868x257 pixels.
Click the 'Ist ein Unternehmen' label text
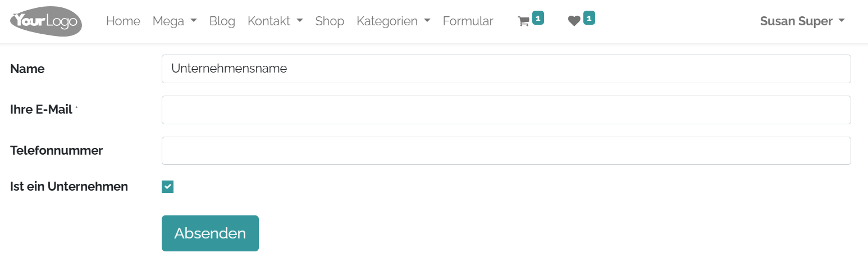(x=69, y=186)
